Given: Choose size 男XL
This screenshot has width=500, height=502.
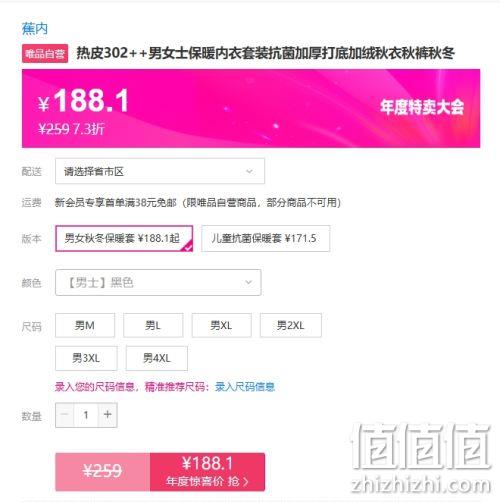Looking at the screenshot, I should (x=221, y=325).
